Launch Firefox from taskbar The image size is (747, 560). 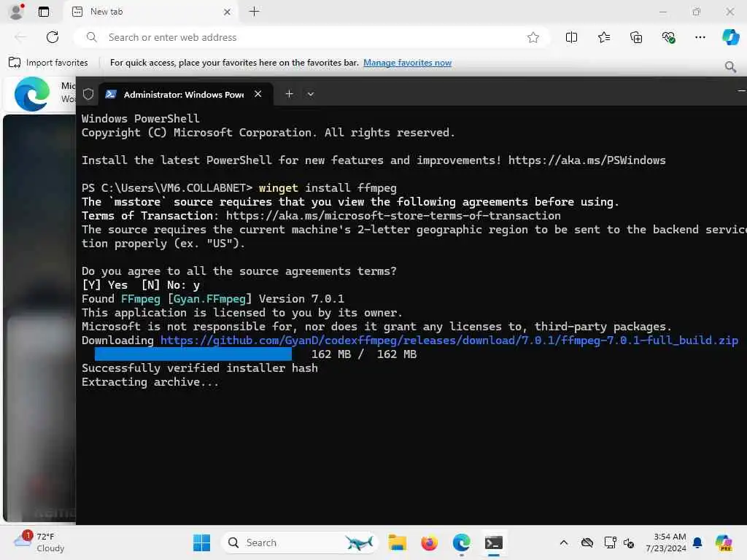[429, 542]
